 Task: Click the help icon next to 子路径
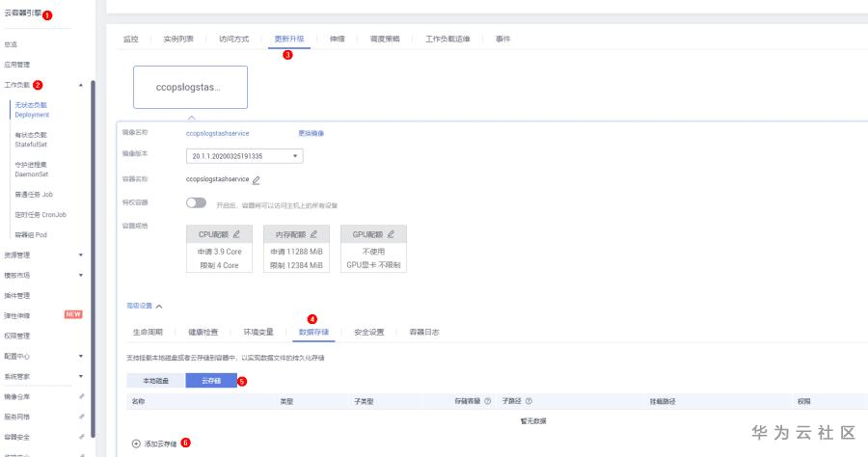click(x=529, y=401)
